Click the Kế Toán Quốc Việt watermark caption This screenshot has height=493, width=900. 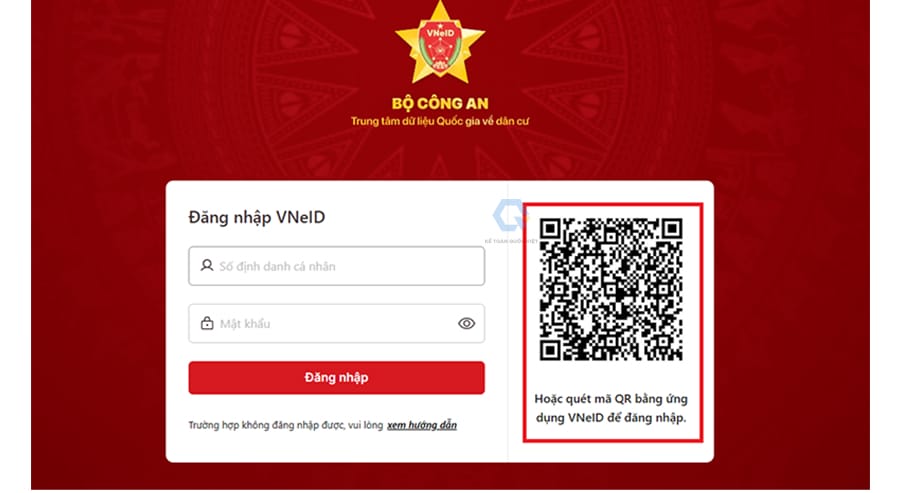click(511, 242)
